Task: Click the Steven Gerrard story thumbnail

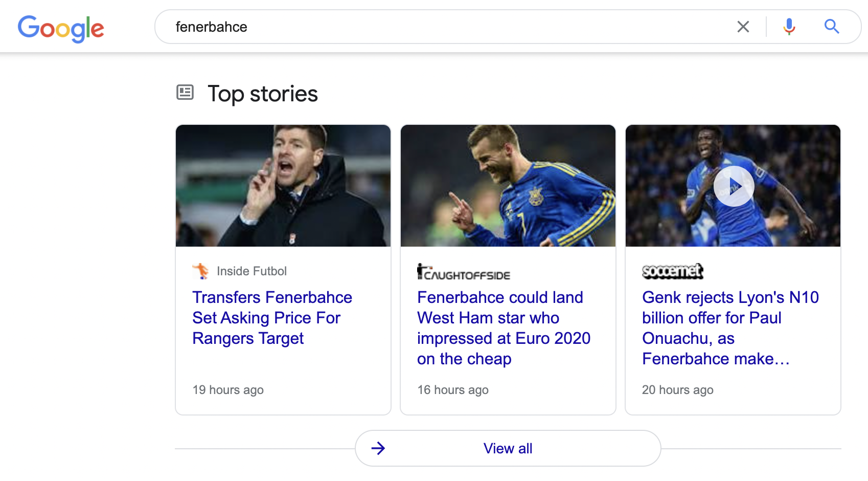Action: click(283, 186)
